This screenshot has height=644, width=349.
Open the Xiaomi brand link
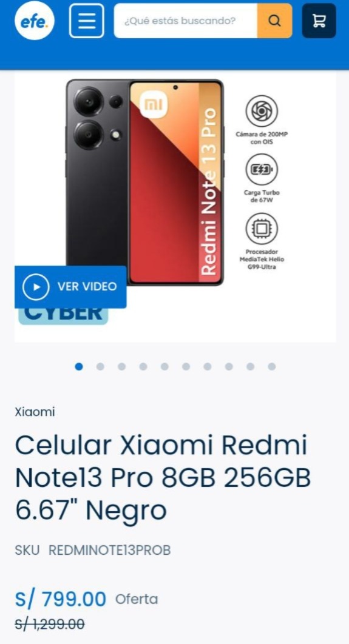[35, 412]
